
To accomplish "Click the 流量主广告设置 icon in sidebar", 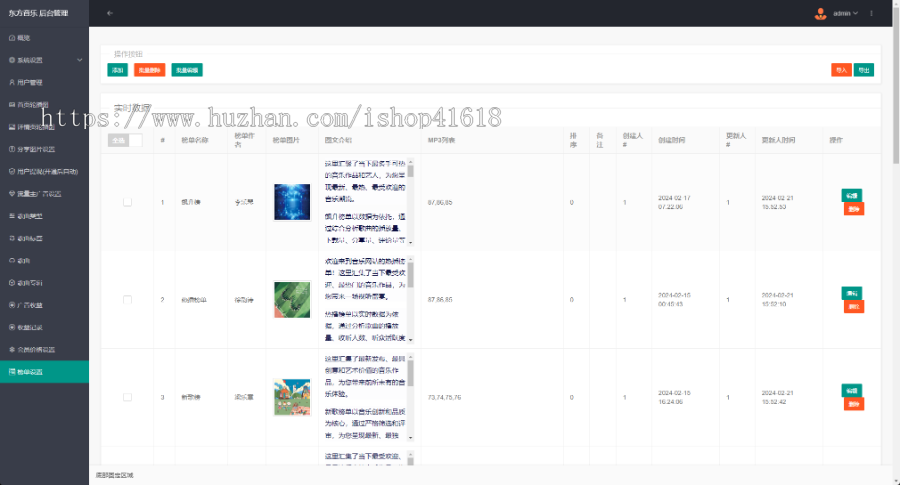I will pyautogui.click(x=11, y=193).
